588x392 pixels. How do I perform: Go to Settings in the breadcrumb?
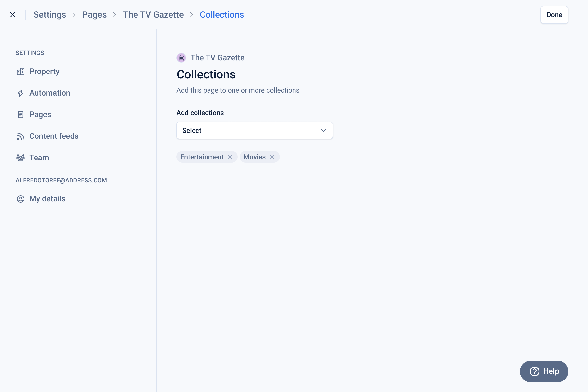coord(50,15)
